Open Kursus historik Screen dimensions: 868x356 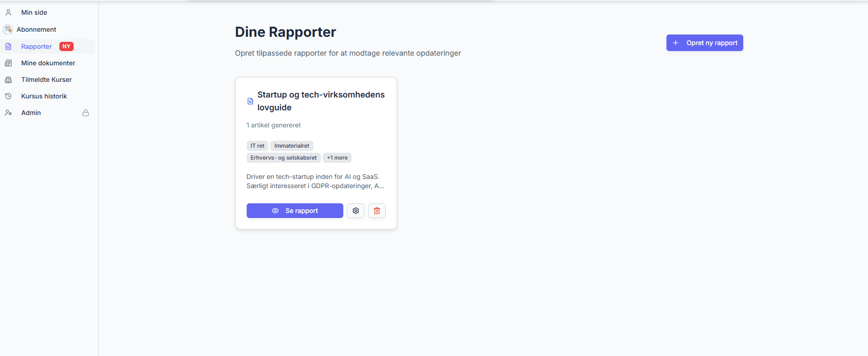pos(44,96)
